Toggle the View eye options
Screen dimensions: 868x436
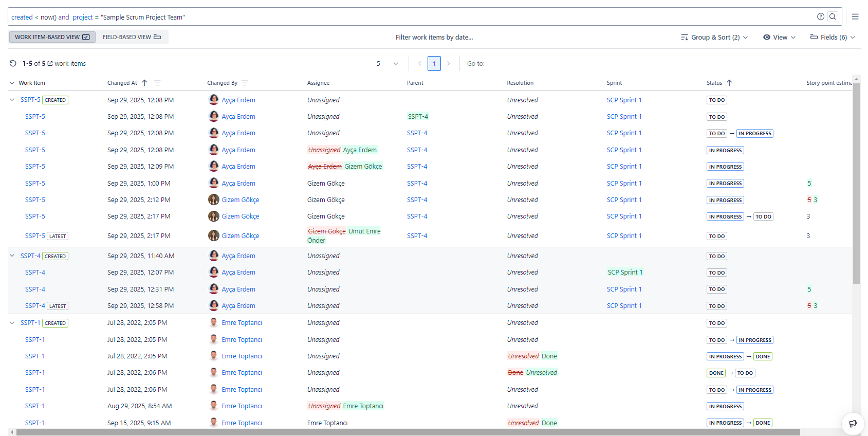click(x=779, y=37)
